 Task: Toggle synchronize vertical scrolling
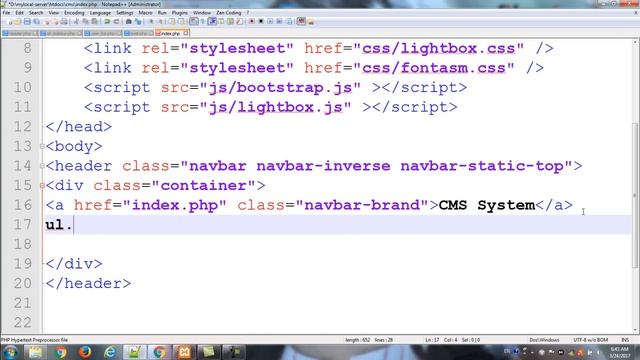[171, 21]
